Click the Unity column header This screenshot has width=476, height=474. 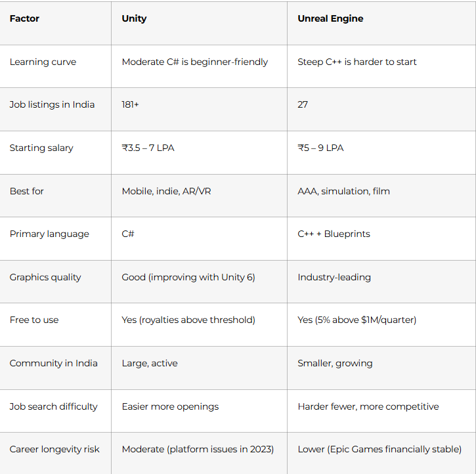pyautogui.click(x=134, y=18)
